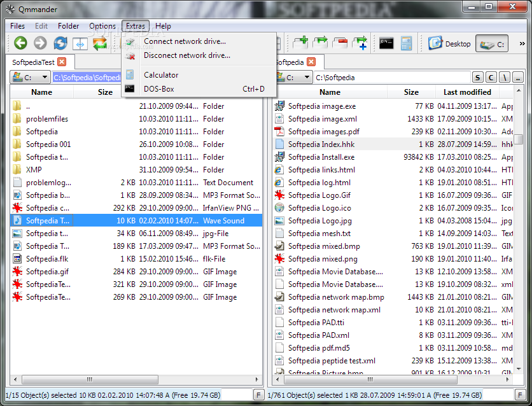Click the Softpedia Install.exe installer icon

tap(279, 157)
